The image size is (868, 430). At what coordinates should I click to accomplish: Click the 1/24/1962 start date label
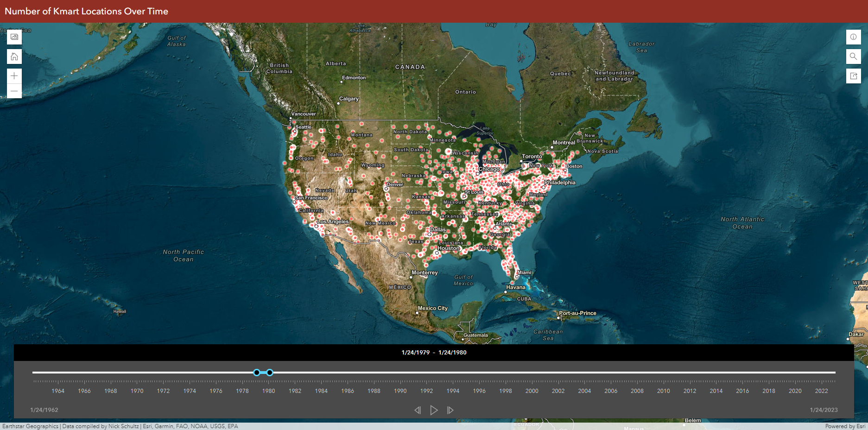point(44,410)
